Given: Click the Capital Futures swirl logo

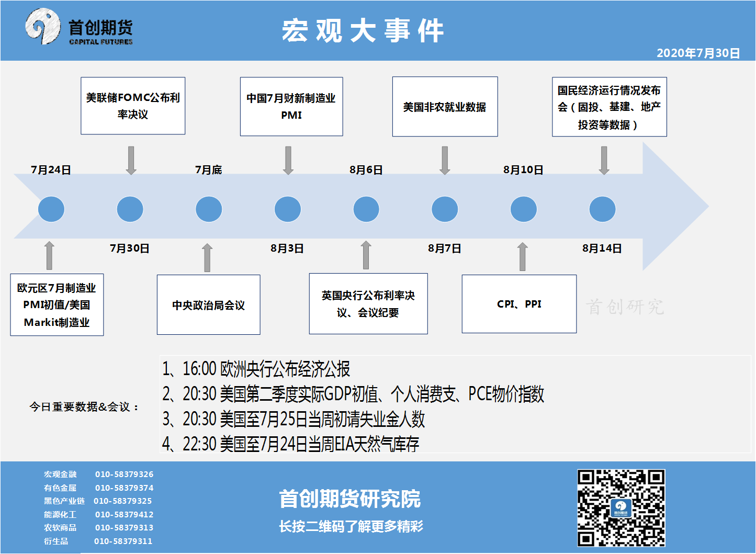Looking at the screenshot, I should pos(43,26).
